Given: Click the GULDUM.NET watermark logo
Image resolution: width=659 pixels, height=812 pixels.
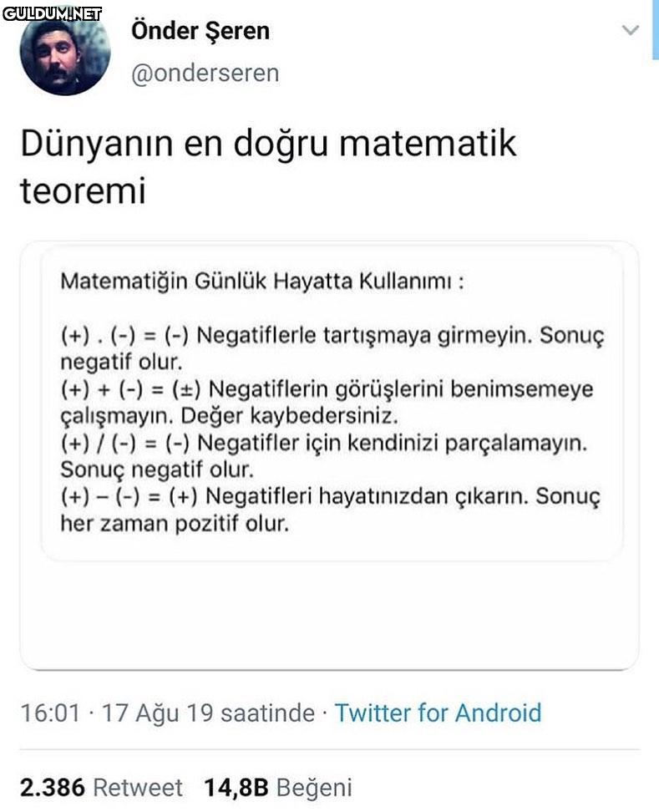Looking at the screenshot, I should click(x=52, y=13).
